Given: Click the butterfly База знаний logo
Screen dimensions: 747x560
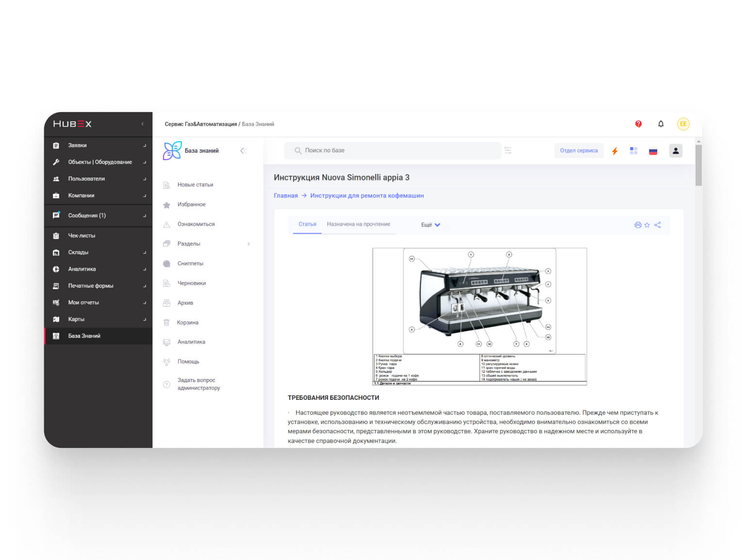Looking at the screenshot, I should pyautogui.click(x=172, y=150).
